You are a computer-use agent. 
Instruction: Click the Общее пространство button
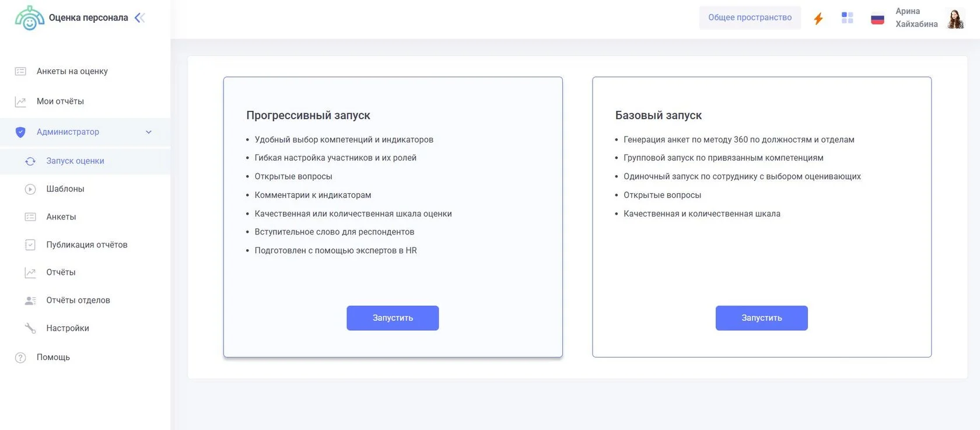750,18
